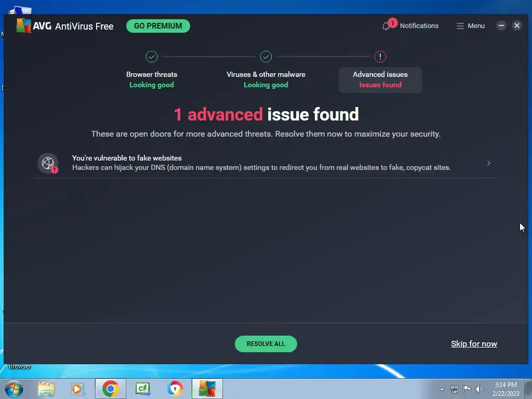Screen dimensions: 532x399
Task: Click the 'Issues found' status text
Action: (x=380, y=85)
